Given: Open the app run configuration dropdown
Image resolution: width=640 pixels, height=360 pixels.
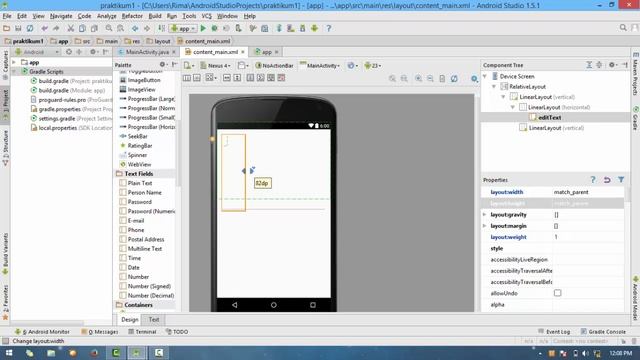Looking at the screenshot, I should tap(183, 29).
